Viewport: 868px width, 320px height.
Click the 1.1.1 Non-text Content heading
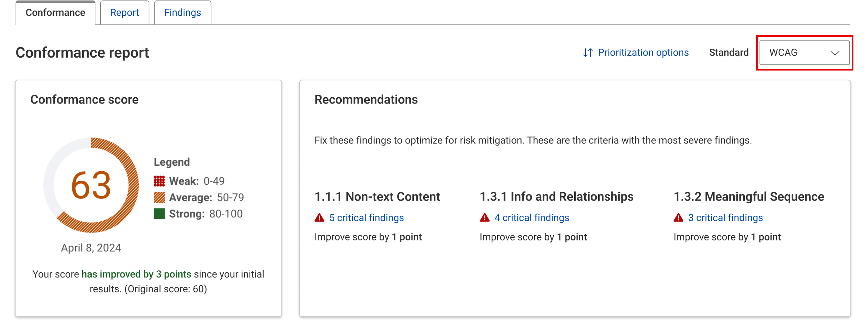coord(377,197)
